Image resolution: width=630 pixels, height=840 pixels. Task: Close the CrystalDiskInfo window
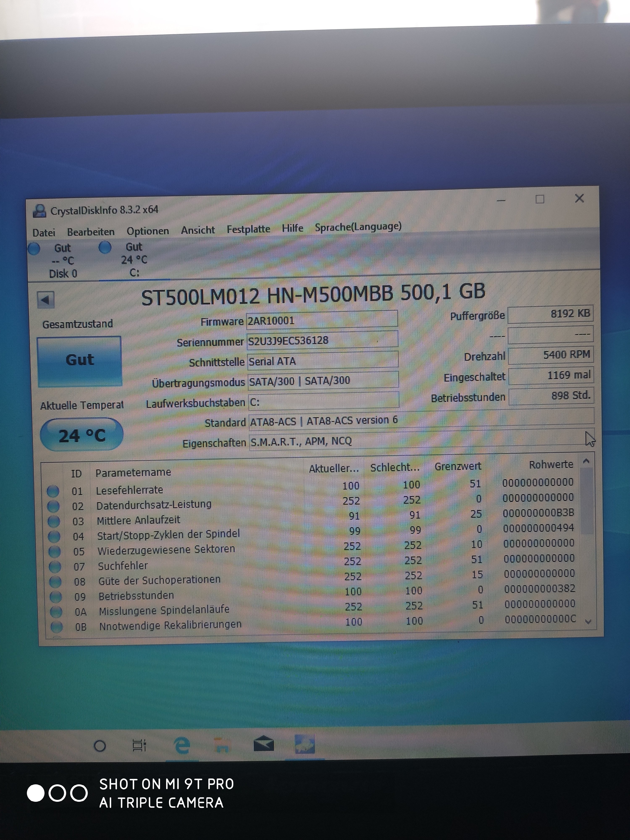tap(579, 198)
